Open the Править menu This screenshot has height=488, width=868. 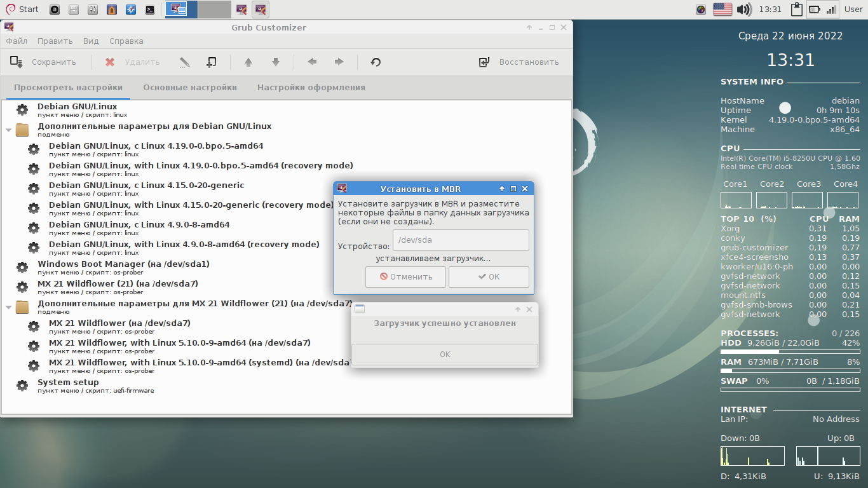(55, 41)
